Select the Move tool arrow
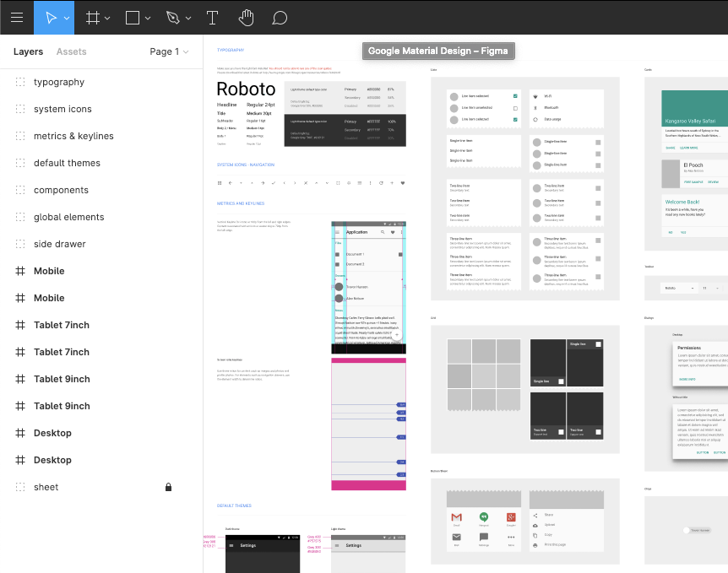This screenshot has width=728, height=573. [x=51, y=17]
